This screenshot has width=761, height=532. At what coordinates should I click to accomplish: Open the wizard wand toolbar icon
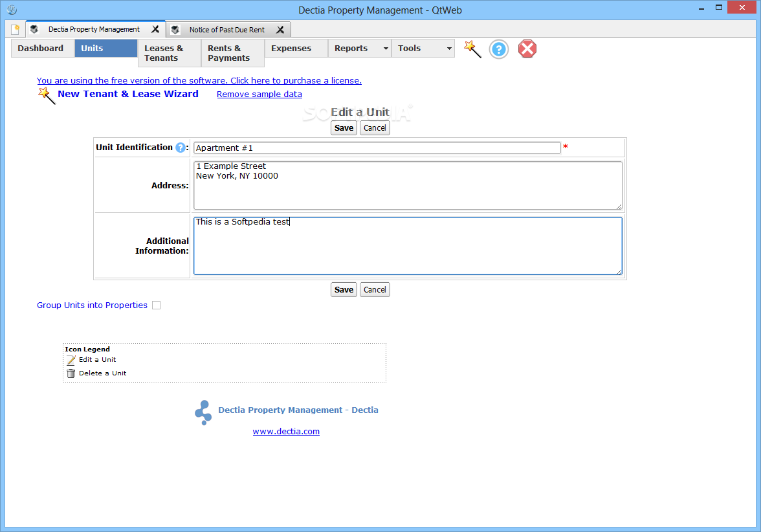pyautogui.click(x=472, y=49)
